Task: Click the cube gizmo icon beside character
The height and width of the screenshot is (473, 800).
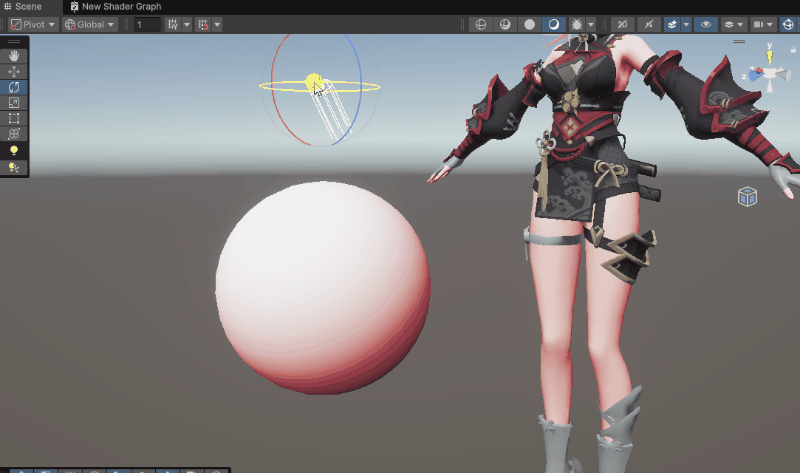Action: (x=747, y=196)
